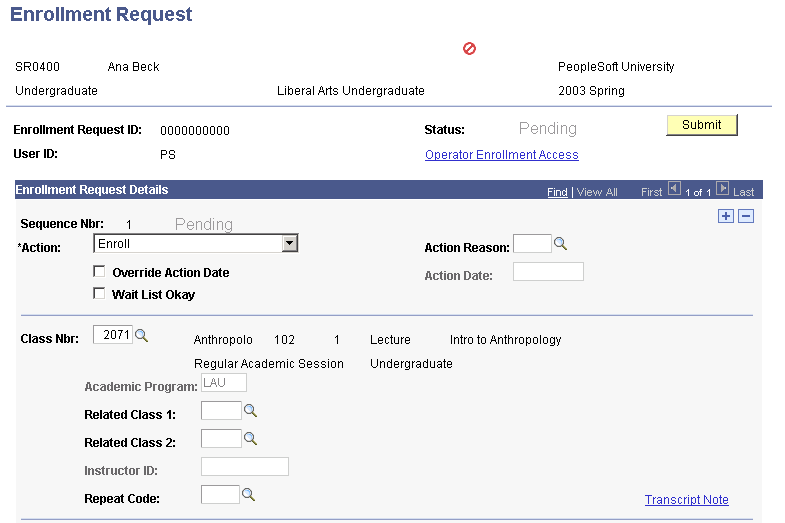Click Intro to Anthropology course title

(505, 340)
